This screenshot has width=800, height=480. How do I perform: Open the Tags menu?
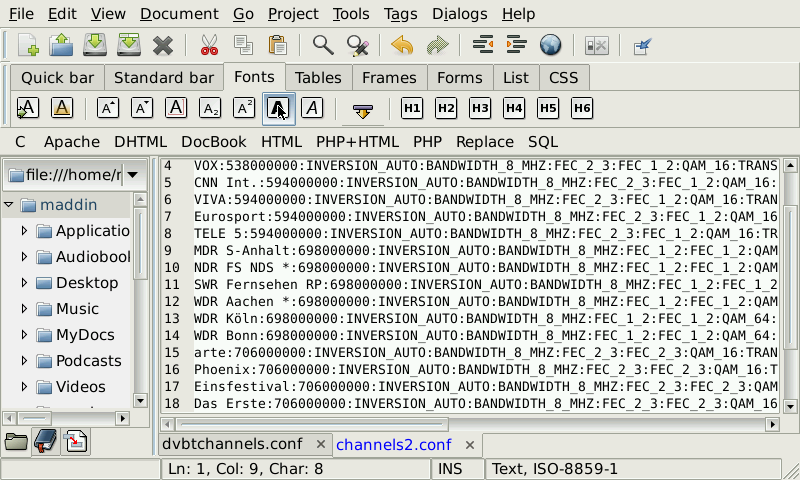(x=400, y=14)
